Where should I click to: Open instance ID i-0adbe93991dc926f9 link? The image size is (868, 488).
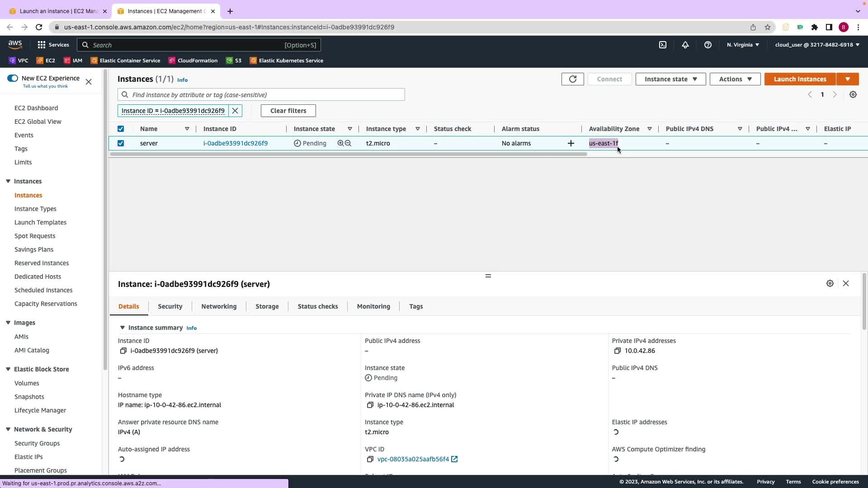(236, 143)
